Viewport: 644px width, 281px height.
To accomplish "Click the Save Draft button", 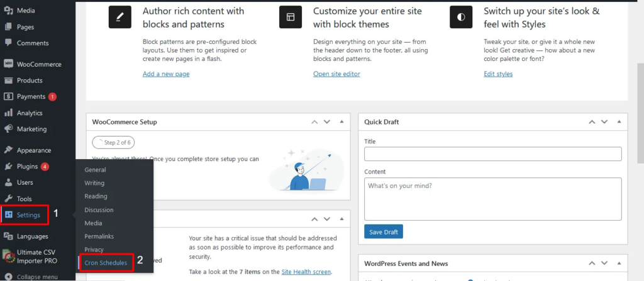I will pyautogui.click(x=384, y=232).
